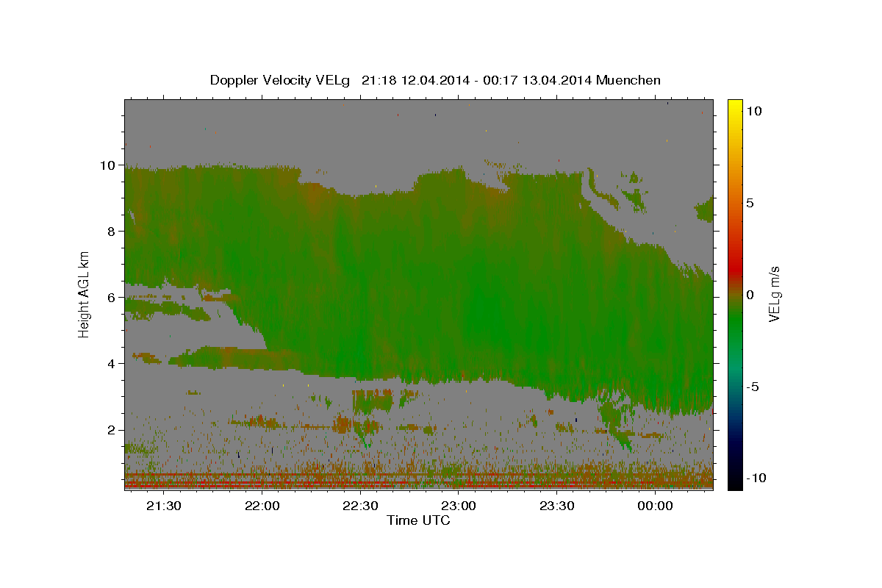Click the 00:00 time tick label
The width and height of the screenshot is (882, 588).
[x=656, y=506]
